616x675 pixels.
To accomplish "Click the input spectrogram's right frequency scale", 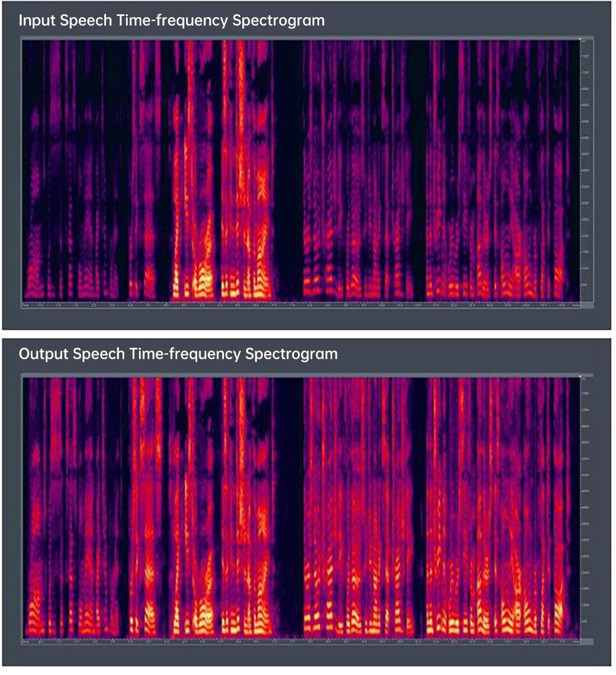I will [x=586, y=171].
